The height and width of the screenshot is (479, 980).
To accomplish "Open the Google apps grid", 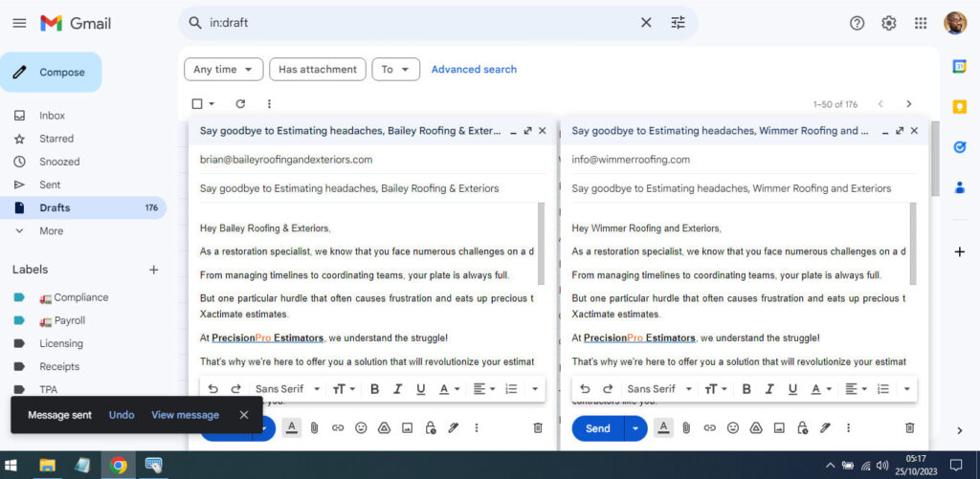I will tap(921, 23).
